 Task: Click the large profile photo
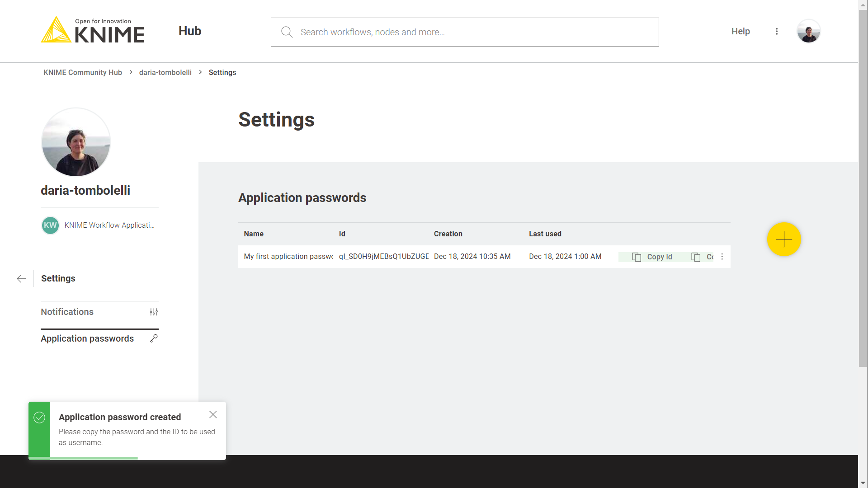tap(76, 142)
